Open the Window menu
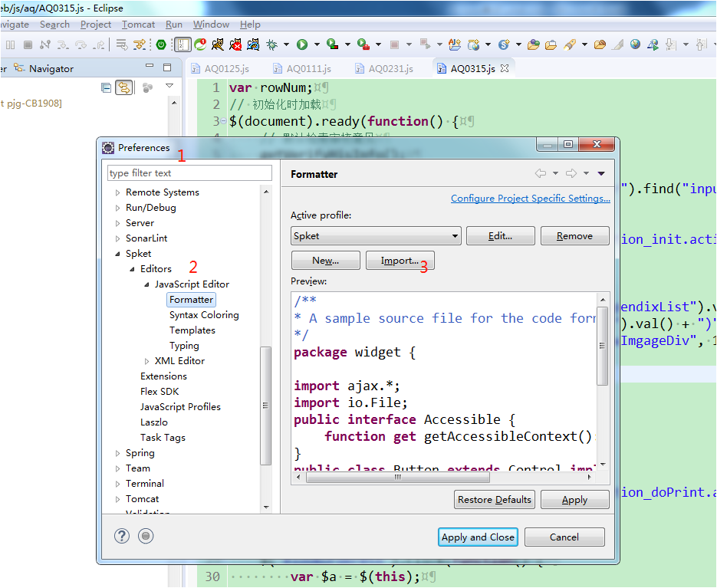 coord(211,25)
